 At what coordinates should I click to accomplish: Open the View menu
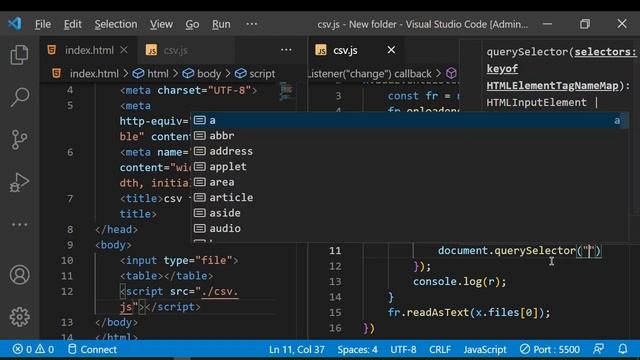tap(161, 24)
